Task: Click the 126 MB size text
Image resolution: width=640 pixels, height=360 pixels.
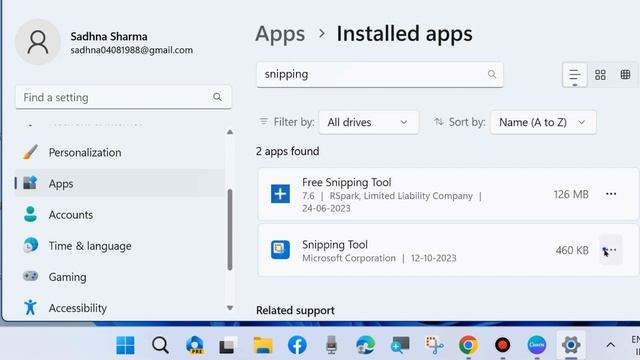Action: click(x=571, y=194)
